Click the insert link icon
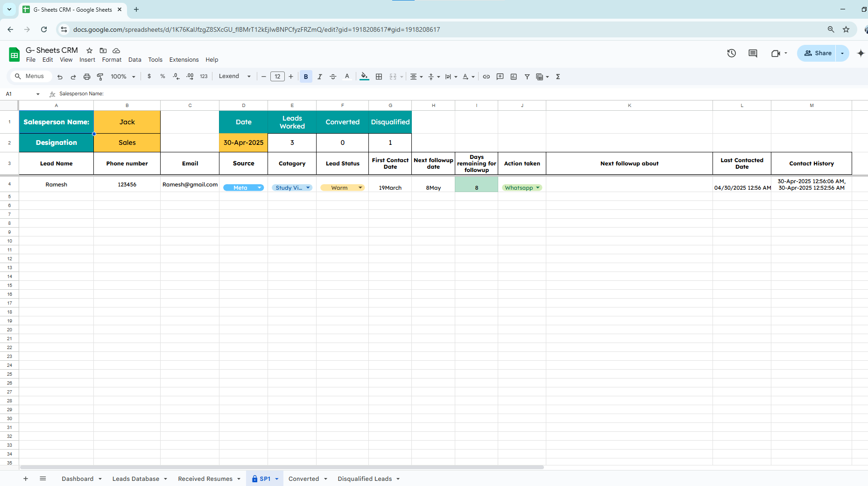 point(486,77)
